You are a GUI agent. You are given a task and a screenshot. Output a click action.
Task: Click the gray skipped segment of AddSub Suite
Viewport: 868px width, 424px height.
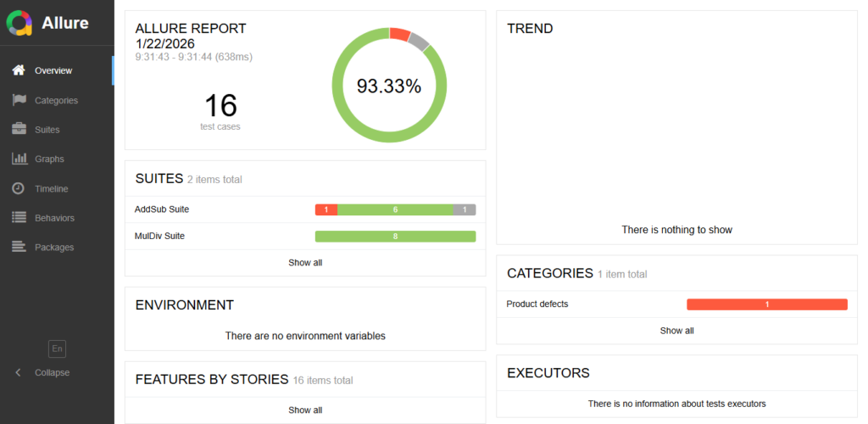(x=465, y=209)
